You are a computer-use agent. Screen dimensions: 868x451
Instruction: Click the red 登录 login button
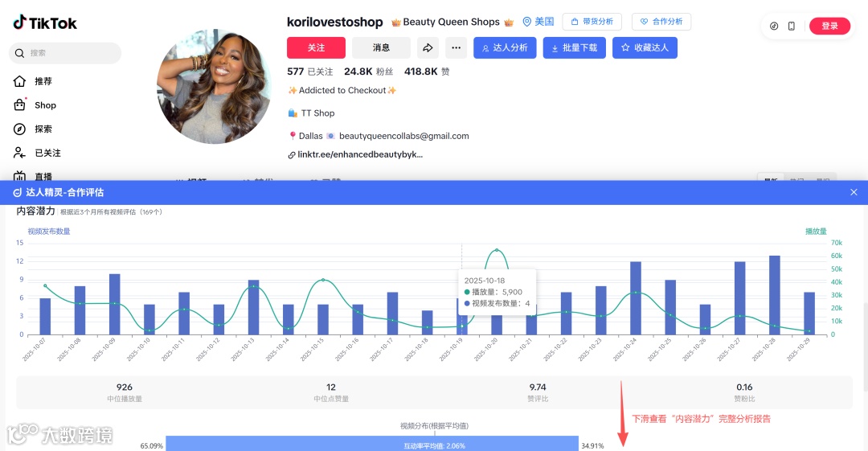[829, 26]
